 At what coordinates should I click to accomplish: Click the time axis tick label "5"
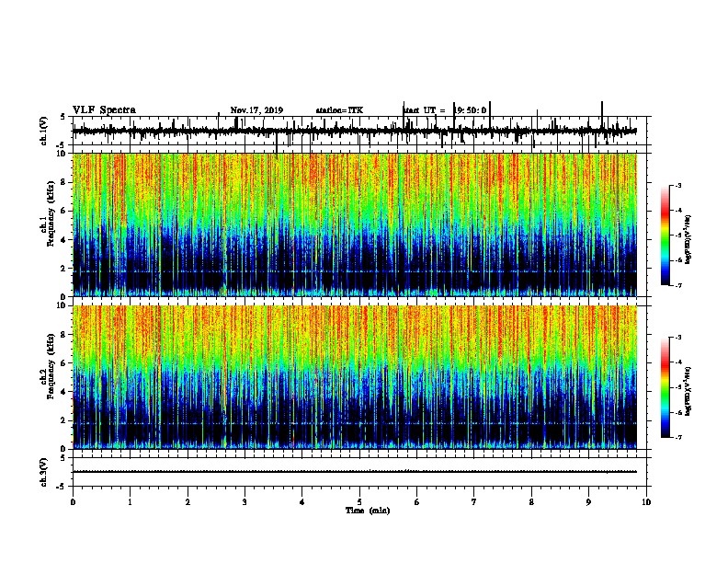[359, 502]
